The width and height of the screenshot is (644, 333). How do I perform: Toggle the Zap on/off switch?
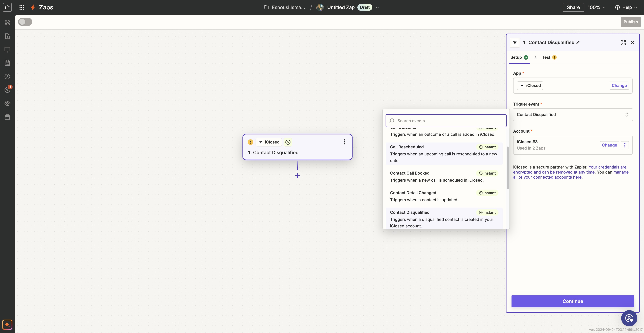click(x=25, y=22)
